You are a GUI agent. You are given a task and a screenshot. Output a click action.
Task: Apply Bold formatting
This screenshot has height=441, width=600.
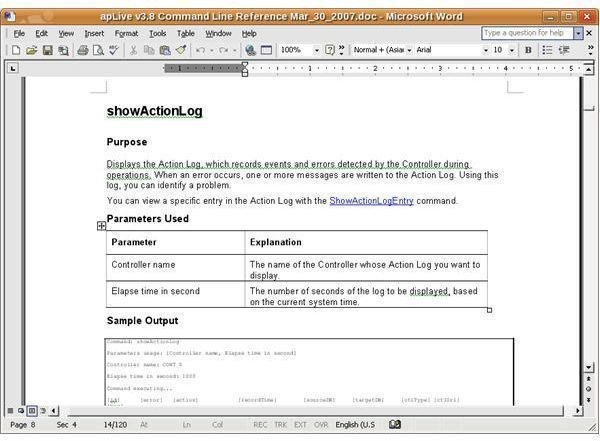(x=528, y=50)
